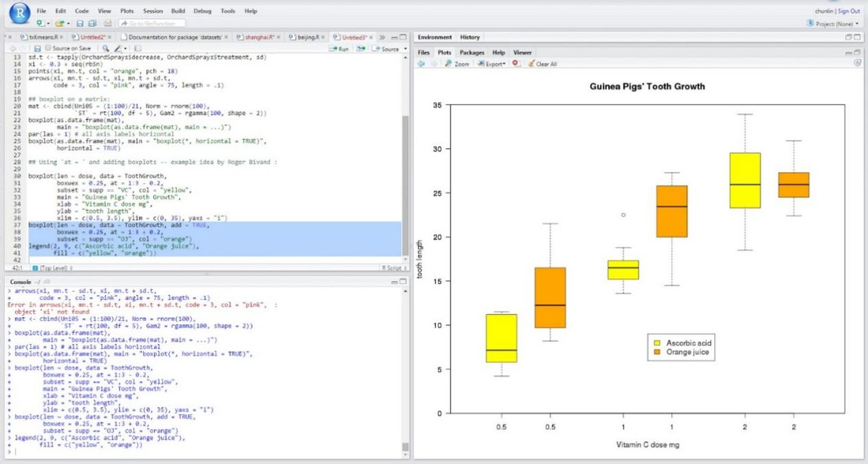Click the save all documents icon

93,23
